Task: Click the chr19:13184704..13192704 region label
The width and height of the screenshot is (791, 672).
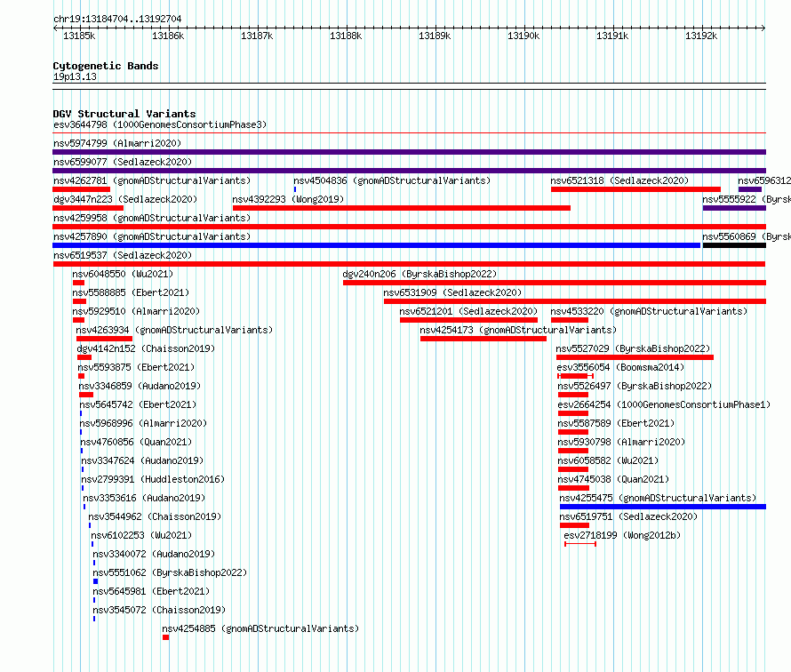Action: [117, 19]
